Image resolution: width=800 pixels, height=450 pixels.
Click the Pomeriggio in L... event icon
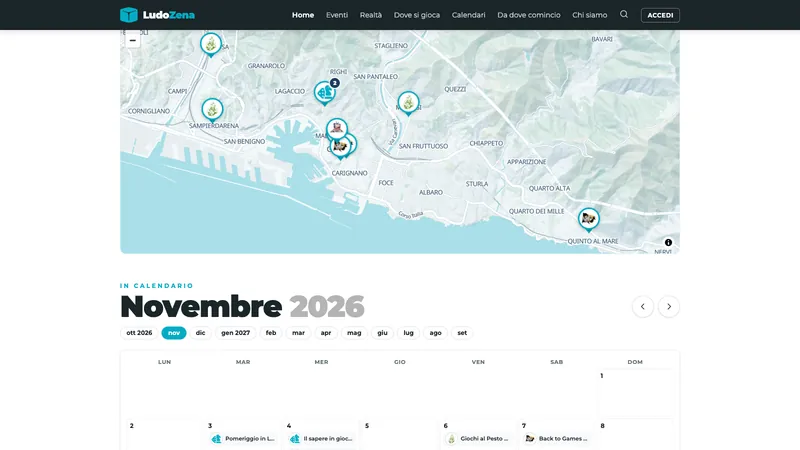tap(217, 439)
